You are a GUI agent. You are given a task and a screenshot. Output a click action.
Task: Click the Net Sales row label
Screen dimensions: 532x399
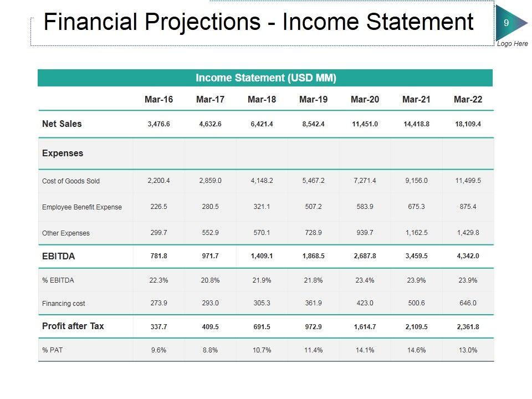62,124
